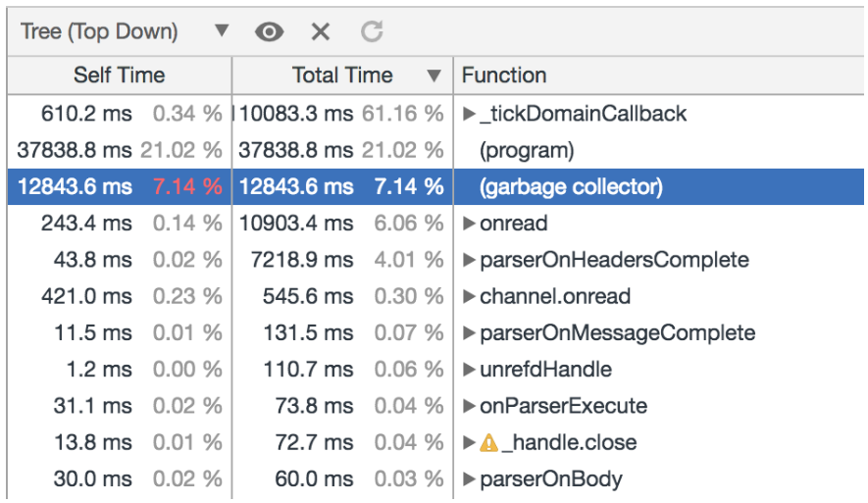Expand the _tickDomainCallback row

click(x=469, y=114)
